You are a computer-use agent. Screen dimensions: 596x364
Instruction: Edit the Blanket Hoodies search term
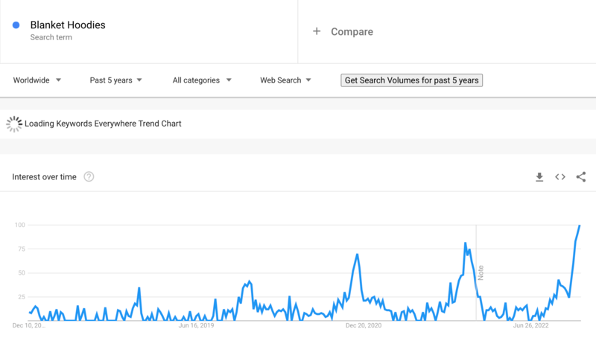68,25
